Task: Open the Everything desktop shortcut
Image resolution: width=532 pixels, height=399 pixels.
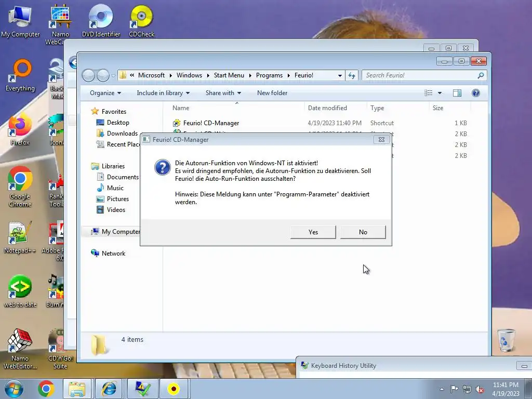Action: [x=20, y=76]
